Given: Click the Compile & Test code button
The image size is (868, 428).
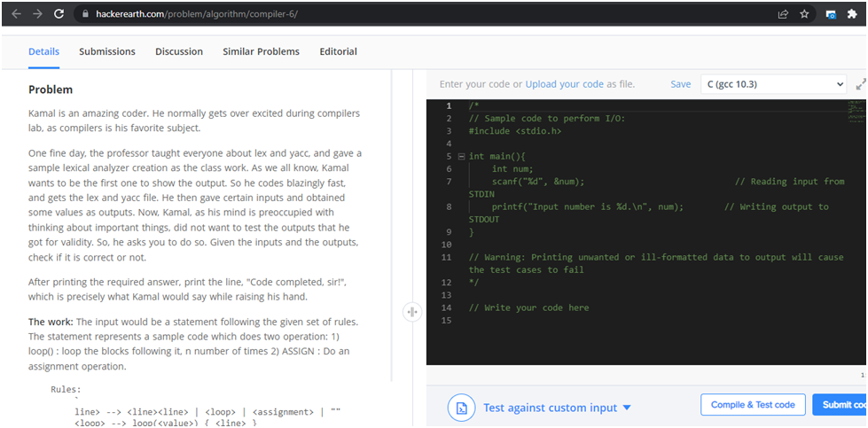Looking at the screenshot, I should [x=752, y=405].
